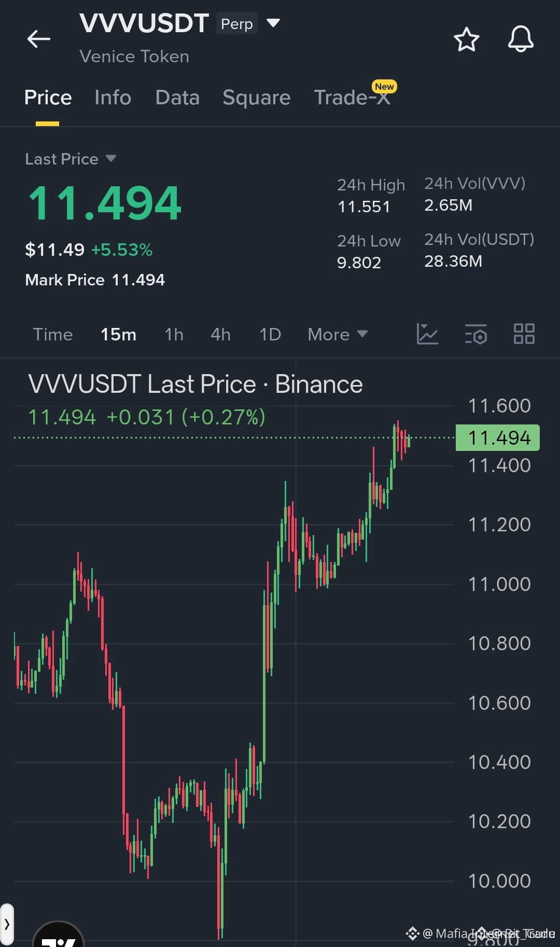Select the 15m chart interval
The width and height of the screenshot is (560, 947).
pos(118,334)
